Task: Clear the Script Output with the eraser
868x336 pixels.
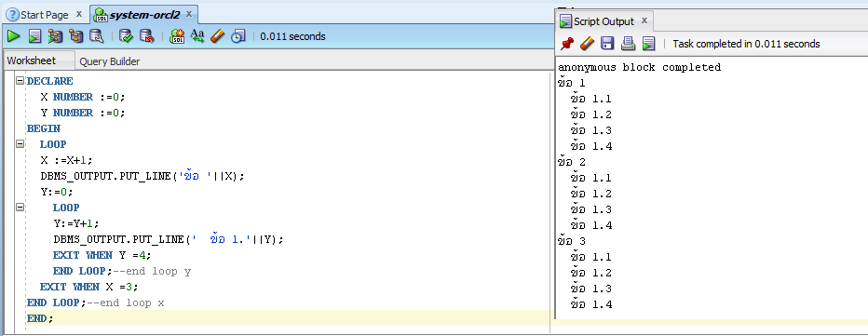Action: 588,44
